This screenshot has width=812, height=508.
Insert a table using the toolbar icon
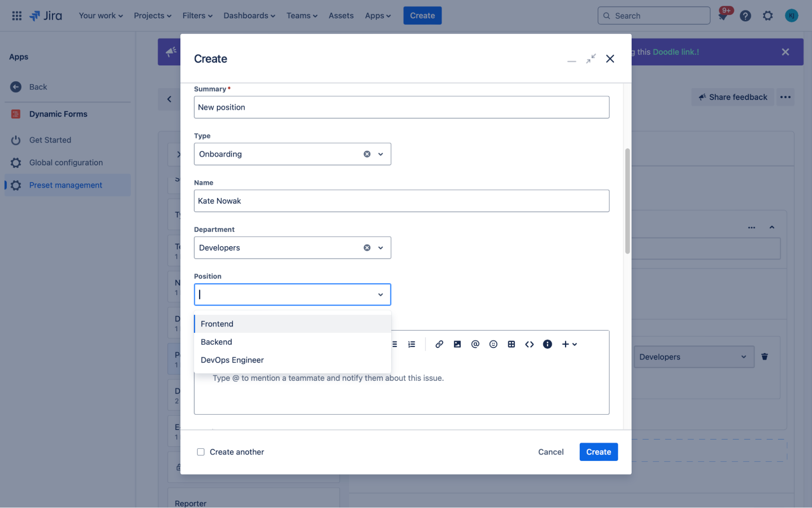[x=511, y=344]
